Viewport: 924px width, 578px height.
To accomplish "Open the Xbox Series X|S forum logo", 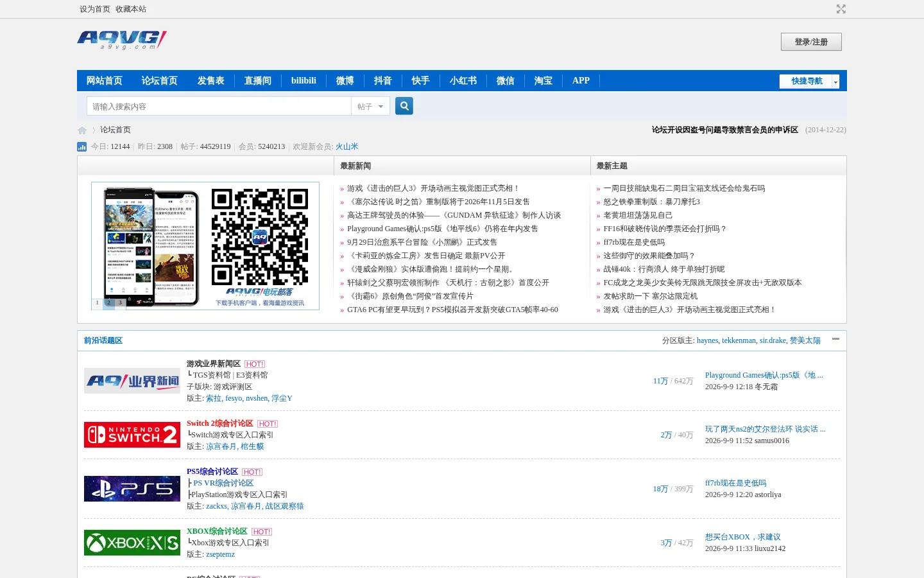I will [132, 543].
